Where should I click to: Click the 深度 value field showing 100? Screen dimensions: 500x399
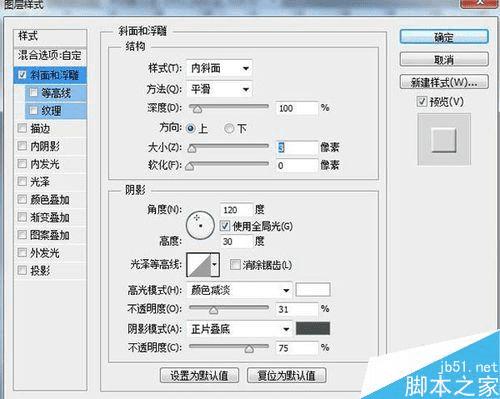click(x=297, y=108)
